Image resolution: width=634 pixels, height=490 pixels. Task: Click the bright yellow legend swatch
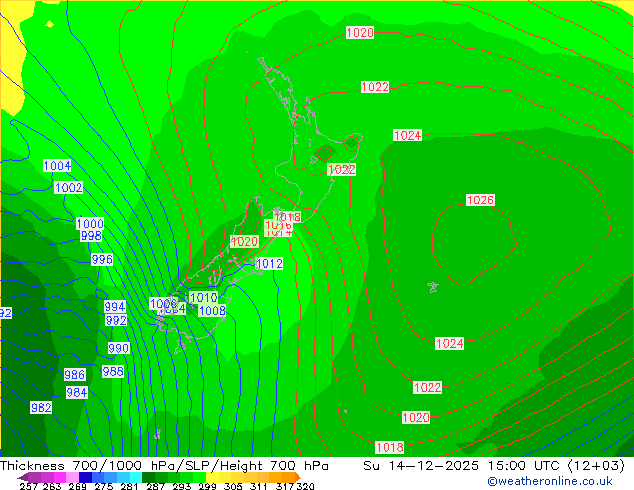point(212,477)
